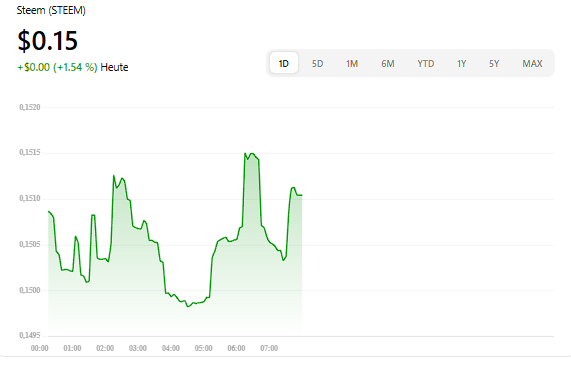Click the 0,1515 y-axis label

30,152
